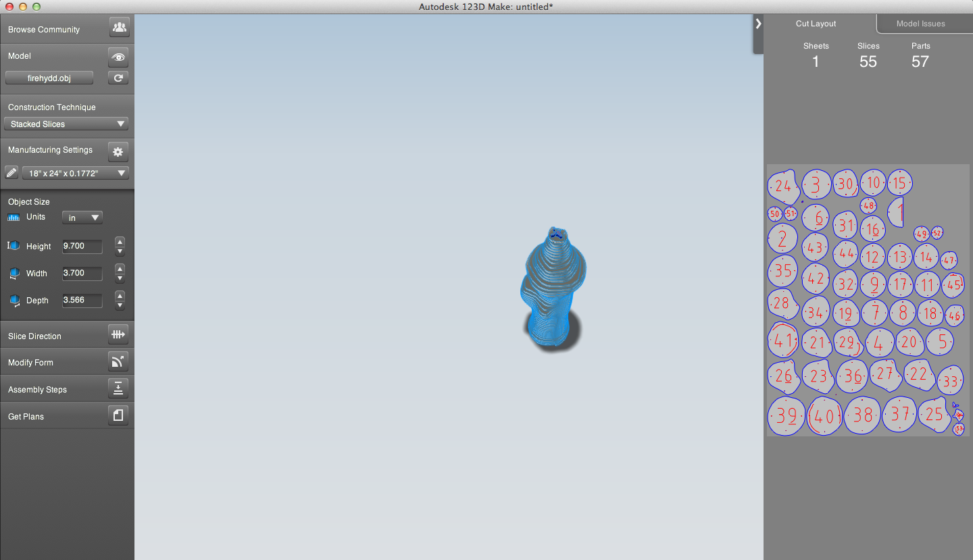Open the units 'in' dropdown

(82, 218)
